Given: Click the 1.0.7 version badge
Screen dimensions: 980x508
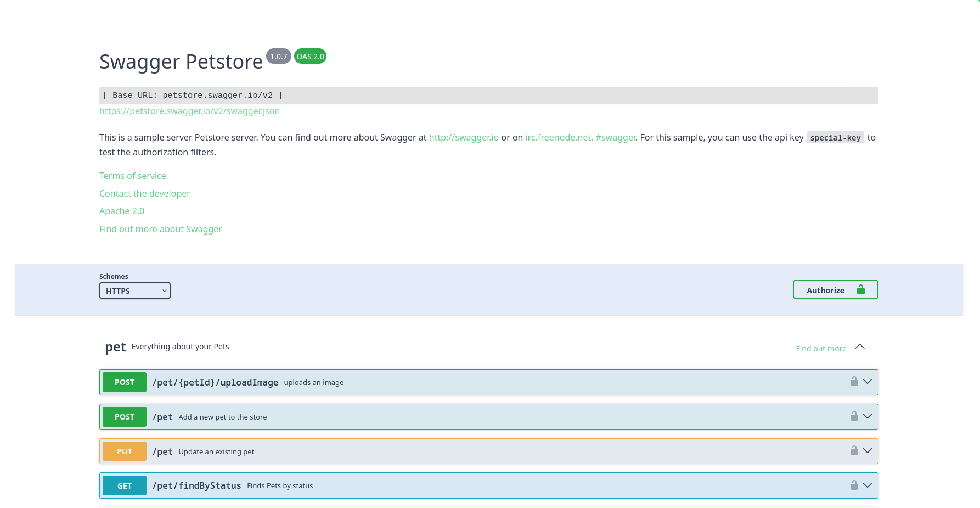Looking at the screenshot, I should pos(279,56).
